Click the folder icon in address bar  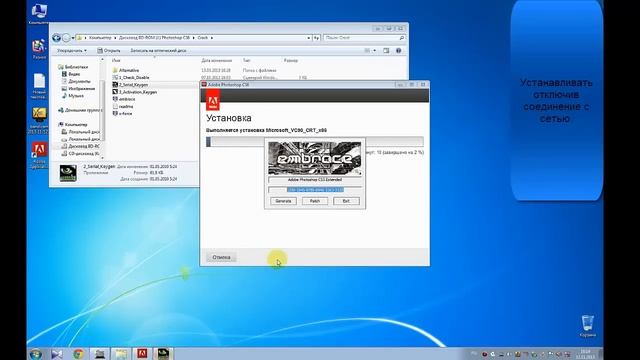coord(80,38)
